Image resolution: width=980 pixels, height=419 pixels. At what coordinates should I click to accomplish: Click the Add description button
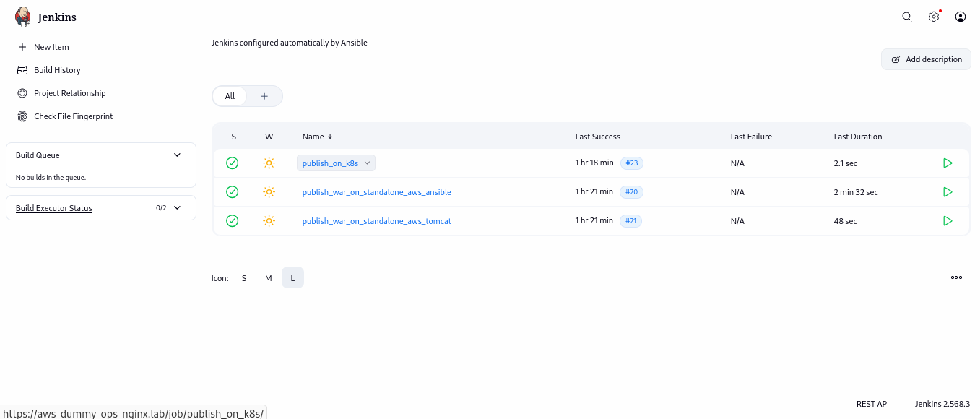point(926,59)
